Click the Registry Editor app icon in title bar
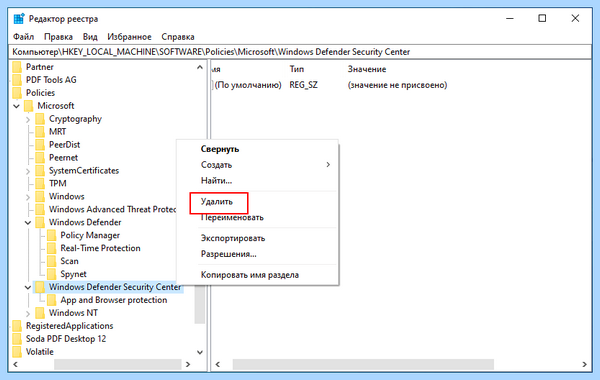The height and width of the screenshot is (380, 600). coord(19,18)
